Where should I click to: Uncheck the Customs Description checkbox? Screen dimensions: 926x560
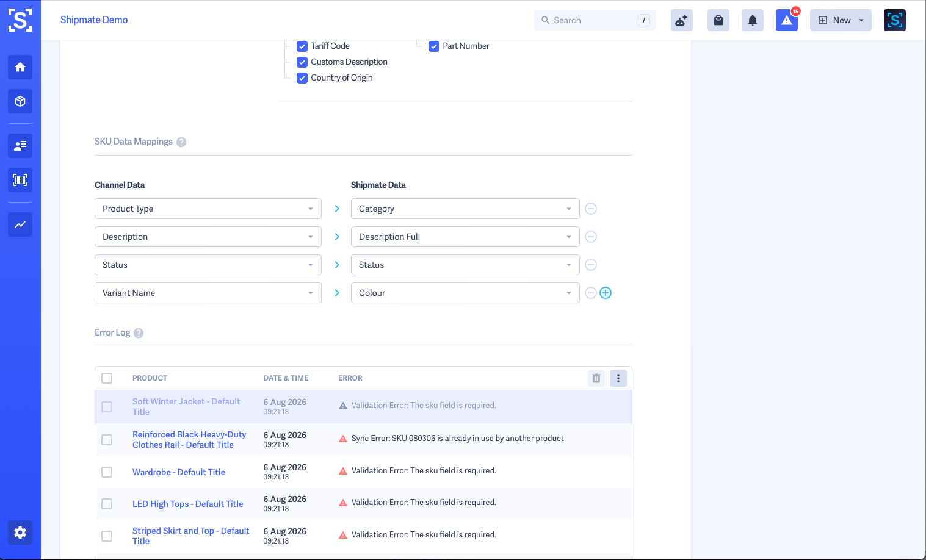[x=302, y=62]
